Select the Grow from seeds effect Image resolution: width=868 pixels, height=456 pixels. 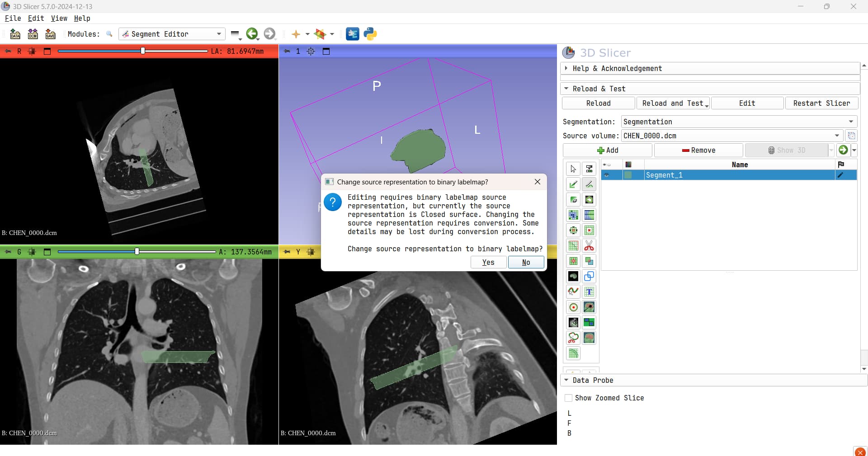tap(573, 215)
